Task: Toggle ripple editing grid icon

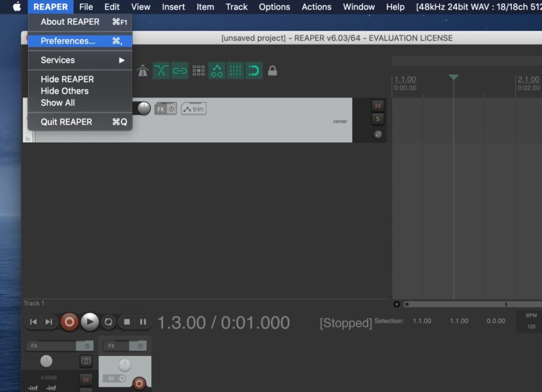Action: [198, 71]
